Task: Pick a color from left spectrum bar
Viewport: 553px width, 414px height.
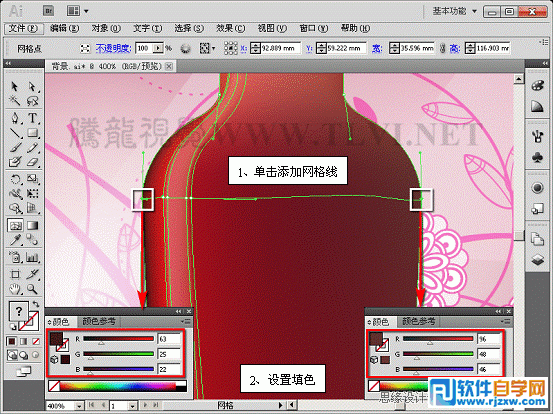Action: pos(118,386)
